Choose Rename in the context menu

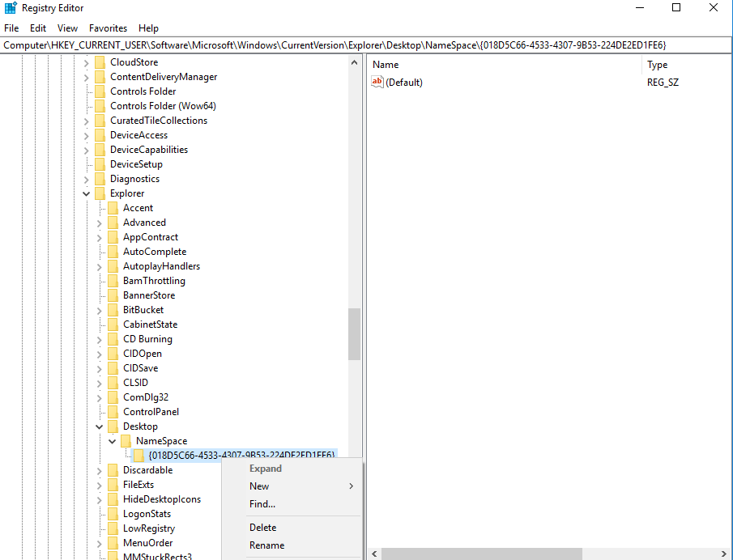(268, 545)
